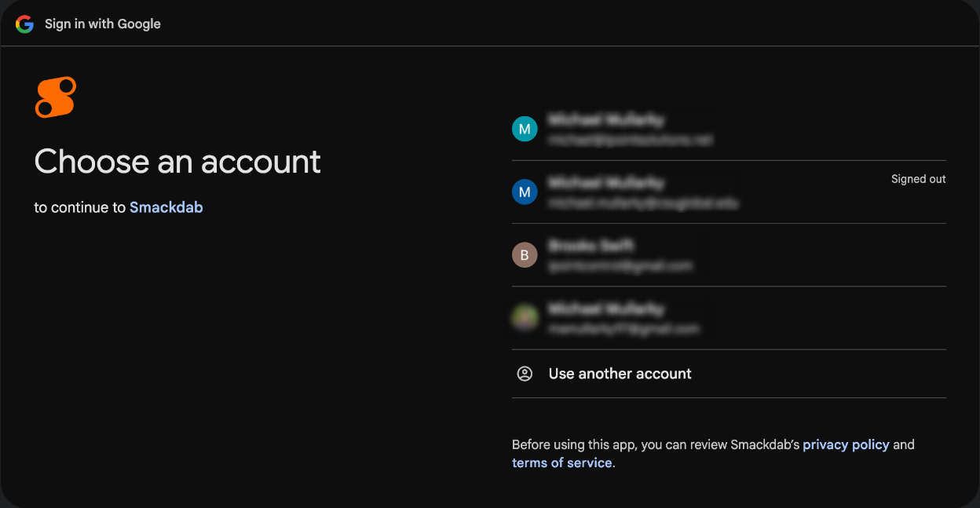Open the terms of service link

tap(561, 462)
